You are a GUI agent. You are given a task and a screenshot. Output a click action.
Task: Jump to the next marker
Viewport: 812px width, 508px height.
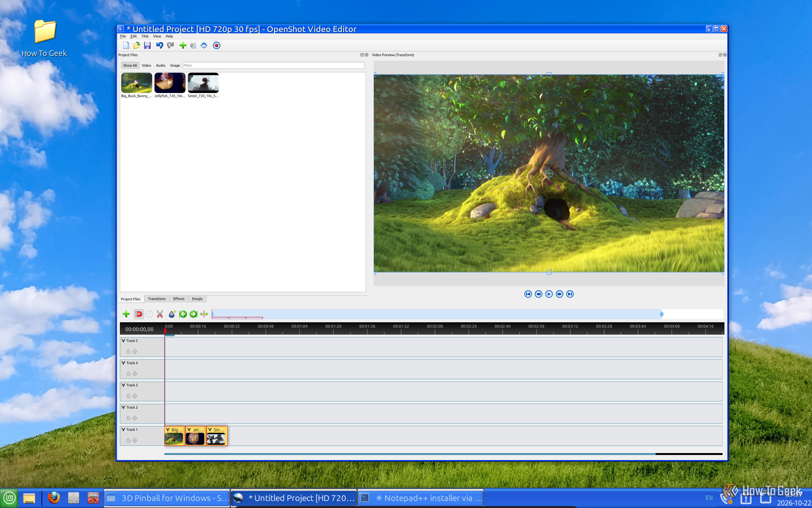[193, 314]
